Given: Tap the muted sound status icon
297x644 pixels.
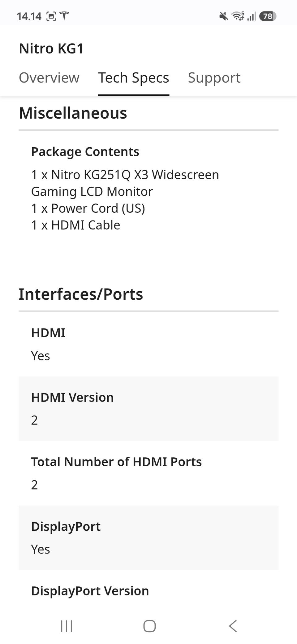Looking at the screenshot, I should pyautogui.click(x=224, y=16).
